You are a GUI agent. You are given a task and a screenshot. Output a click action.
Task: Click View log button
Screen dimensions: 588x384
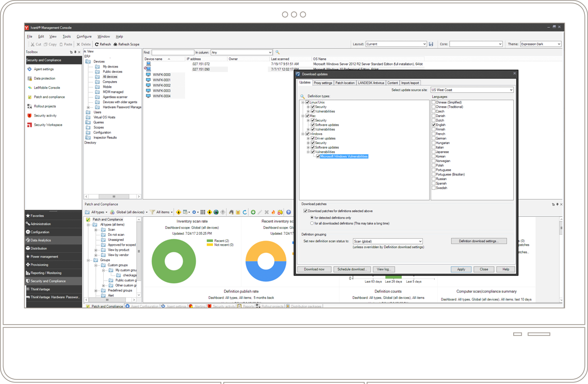click(x=384, y=269)
